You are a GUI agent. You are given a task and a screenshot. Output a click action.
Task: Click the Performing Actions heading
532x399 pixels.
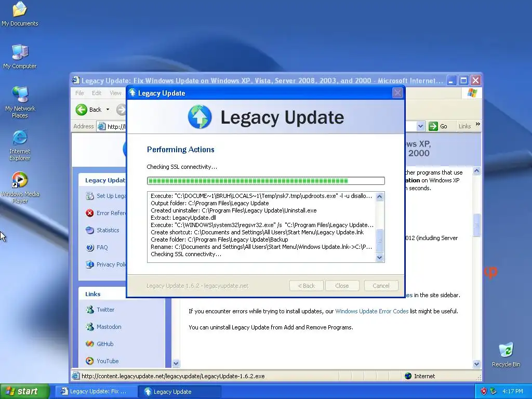click(180, 150)
